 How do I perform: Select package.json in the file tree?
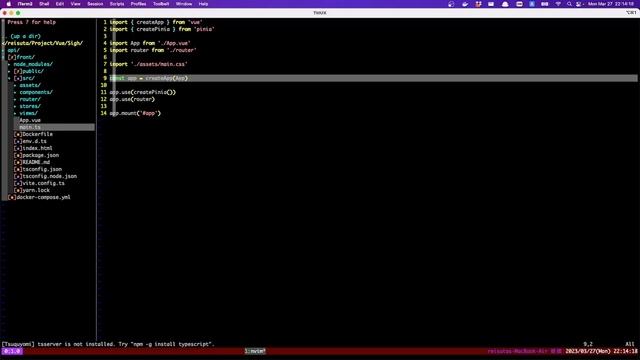[40, 155]
